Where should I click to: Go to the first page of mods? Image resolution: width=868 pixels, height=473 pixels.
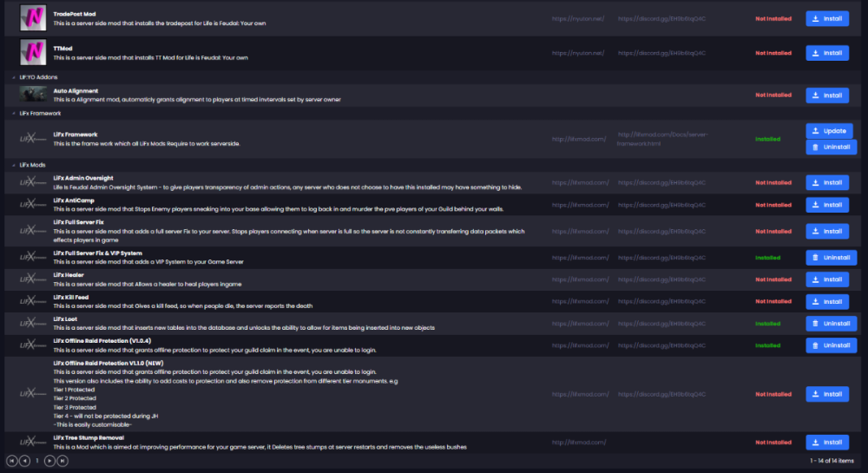(x=12, y=460)
